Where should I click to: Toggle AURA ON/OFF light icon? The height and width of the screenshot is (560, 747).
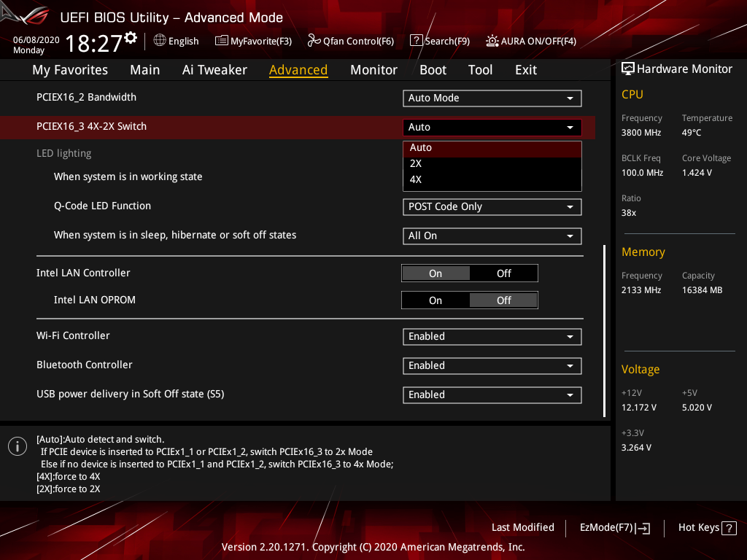492,41
